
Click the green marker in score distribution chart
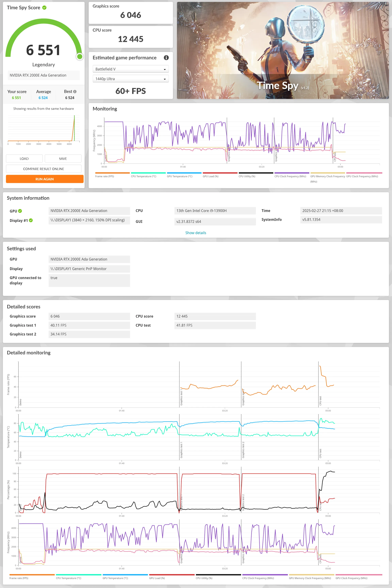pyautogui.click(x=74, y=128)
